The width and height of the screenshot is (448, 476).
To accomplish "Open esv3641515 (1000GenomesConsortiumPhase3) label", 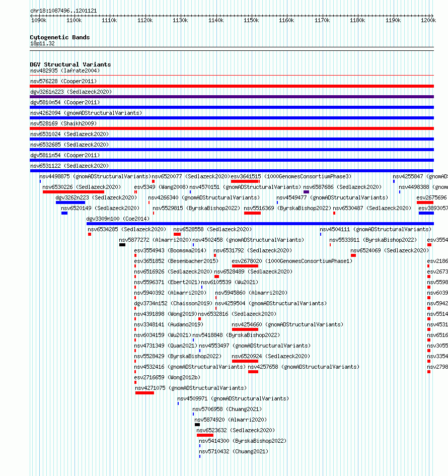I will click(291, 176).
